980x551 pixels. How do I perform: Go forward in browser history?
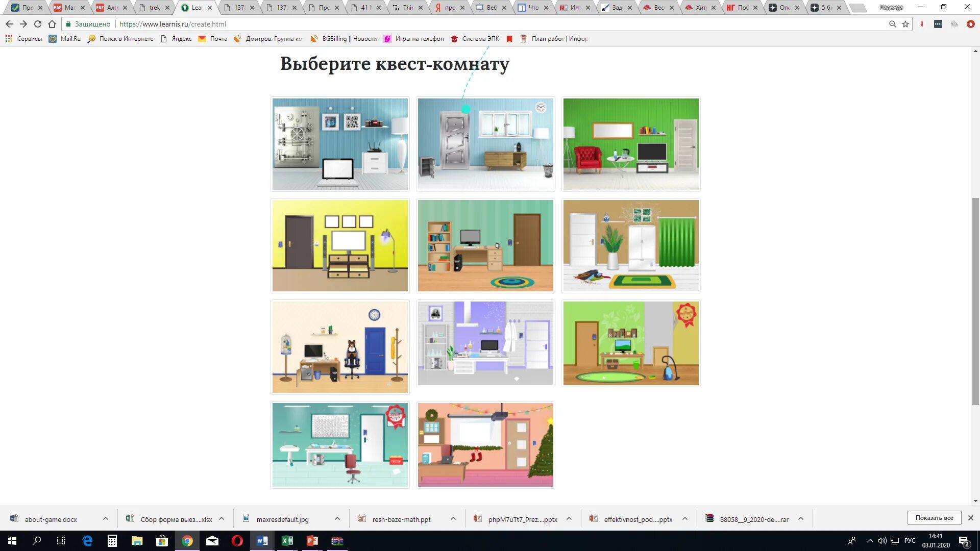[x=23, y=24]
